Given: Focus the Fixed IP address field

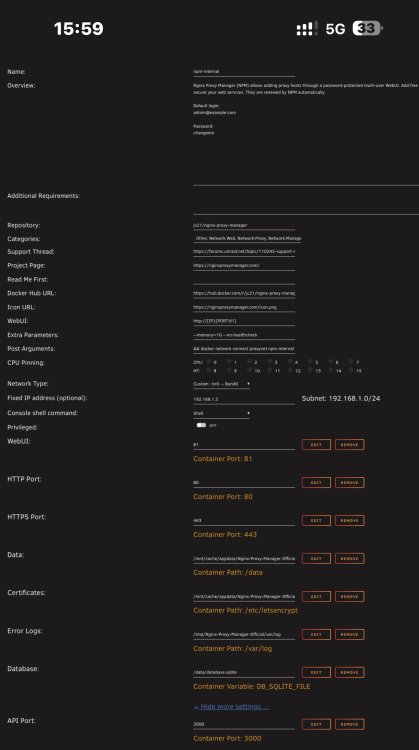Looking at the screenshot, I should (244, 399).
